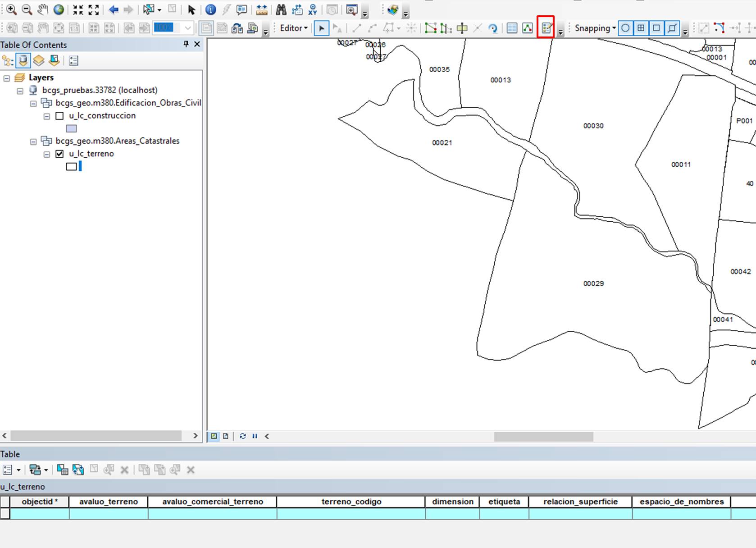Select the Pan hand tool
Viewport: 756px width, 548px height.
[x=43, y=9]
